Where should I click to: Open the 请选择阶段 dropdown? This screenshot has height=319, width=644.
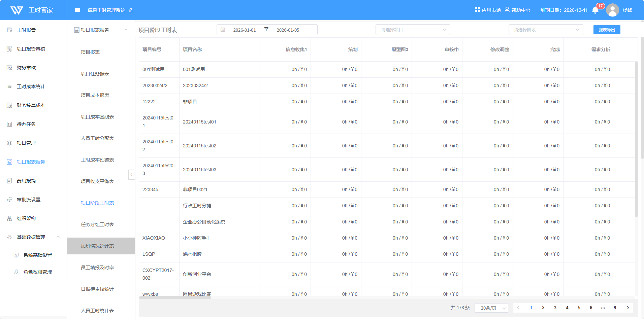pos(546,30)
